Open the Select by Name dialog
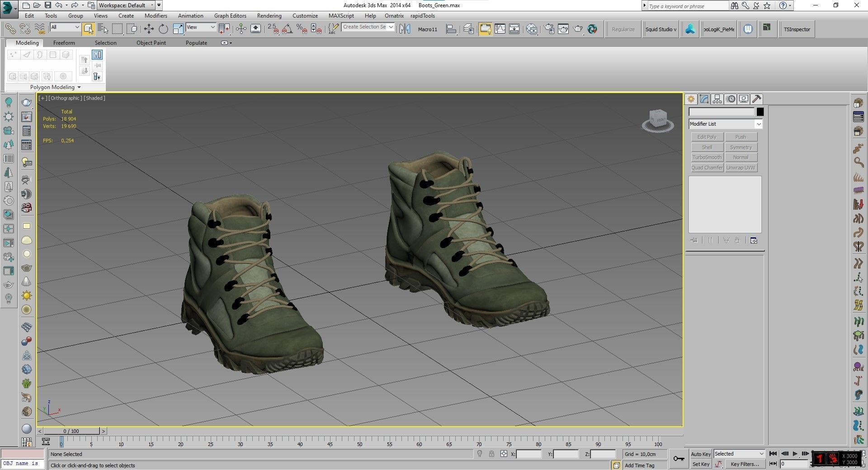The width and height of the screenshot is (868, 470). pos(103,29)
